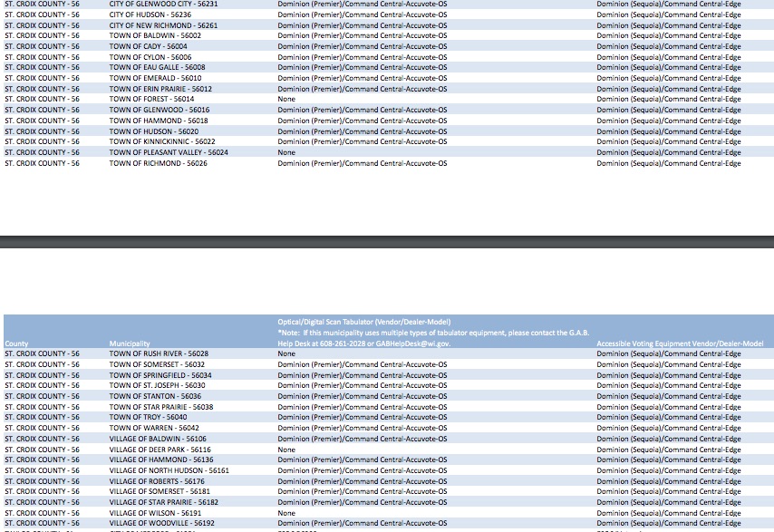
Task: Click the GABHelpDesk@wi.gov help desk note line
Action: click(x=363, y=343)
